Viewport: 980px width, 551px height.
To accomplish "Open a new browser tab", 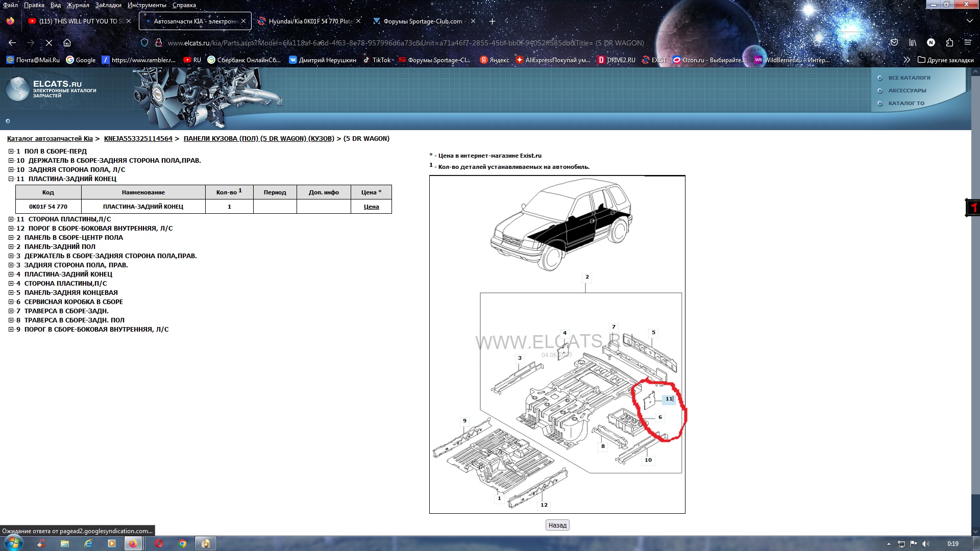I will coord(492,21).
